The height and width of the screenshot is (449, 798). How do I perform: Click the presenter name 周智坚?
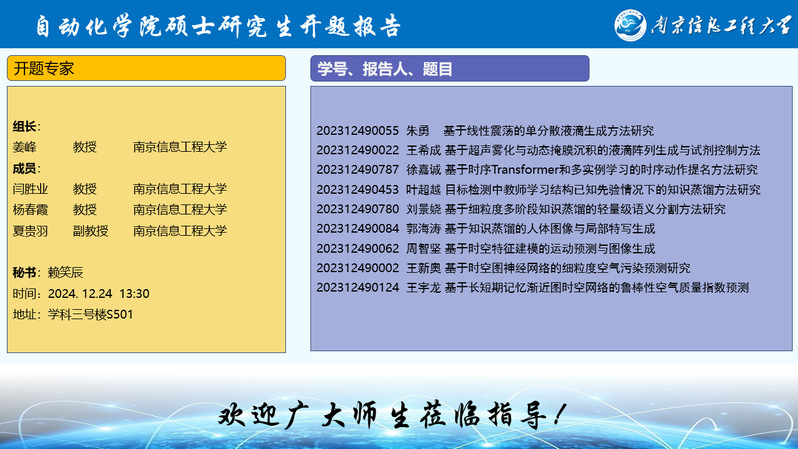[423, 248]
